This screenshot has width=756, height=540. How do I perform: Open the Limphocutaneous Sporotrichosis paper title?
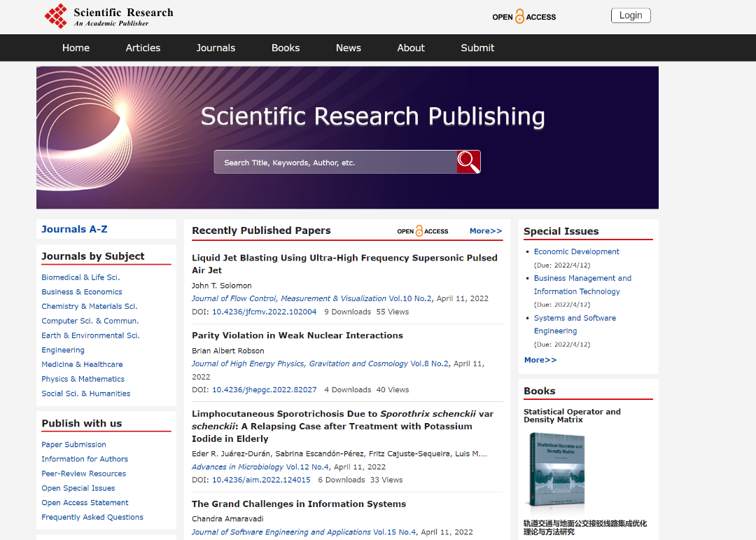point(342,426)
